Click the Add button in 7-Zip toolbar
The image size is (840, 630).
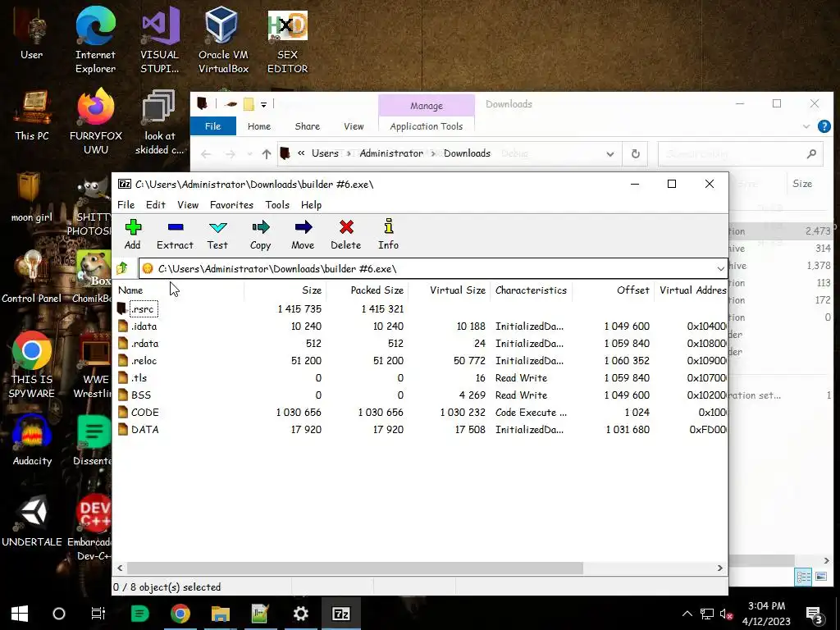[132, 234]
